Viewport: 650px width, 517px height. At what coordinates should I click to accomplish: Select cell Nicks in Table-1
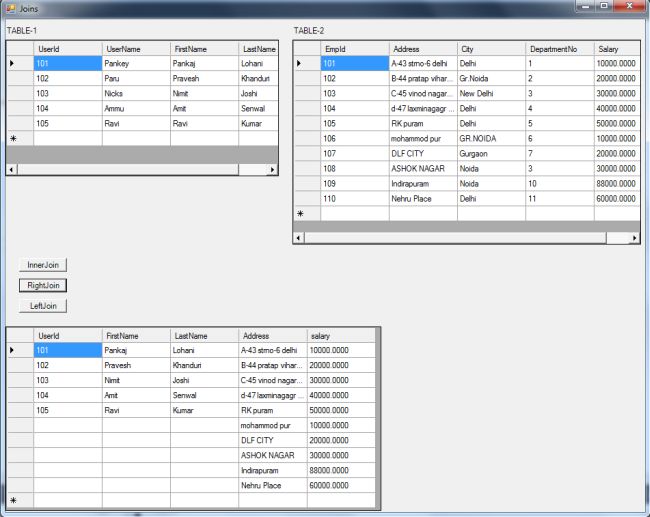coord(136,93)
